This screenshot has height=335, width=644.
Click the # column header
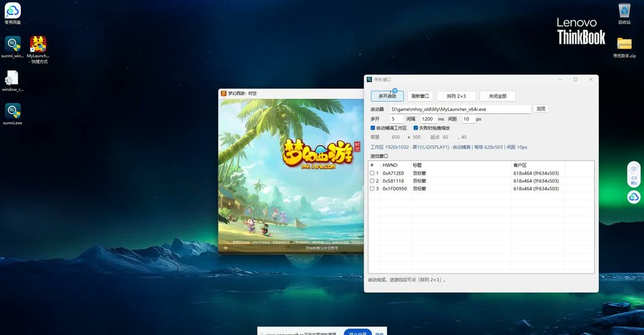click(372, 165)
